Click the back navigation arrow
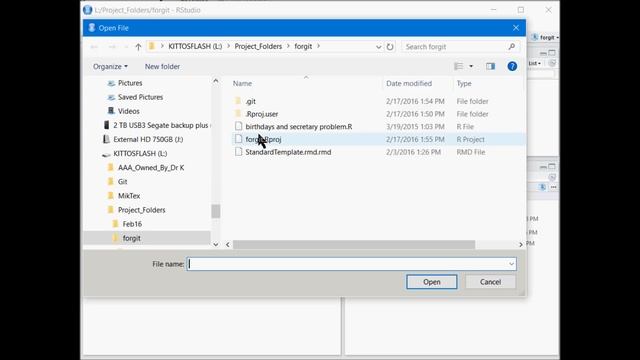640x360 pixels. coord(94,47)
